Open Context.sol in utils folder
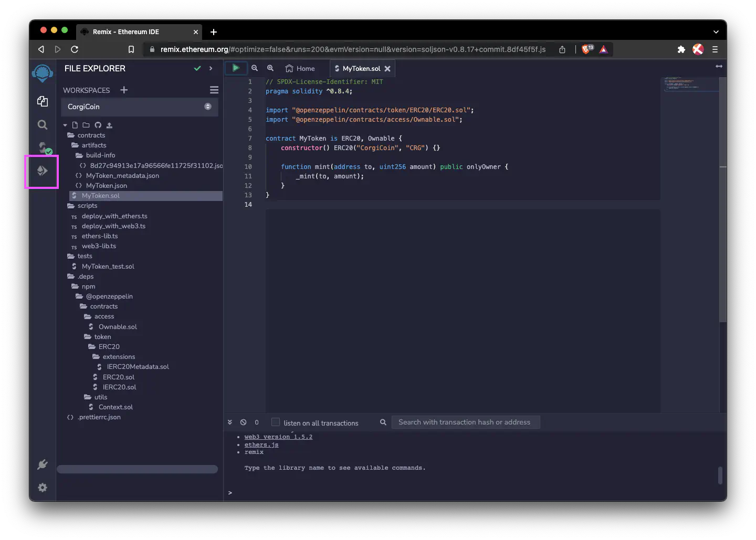The image size is (756, 540). pyautogui.click(x=115, y=407)
